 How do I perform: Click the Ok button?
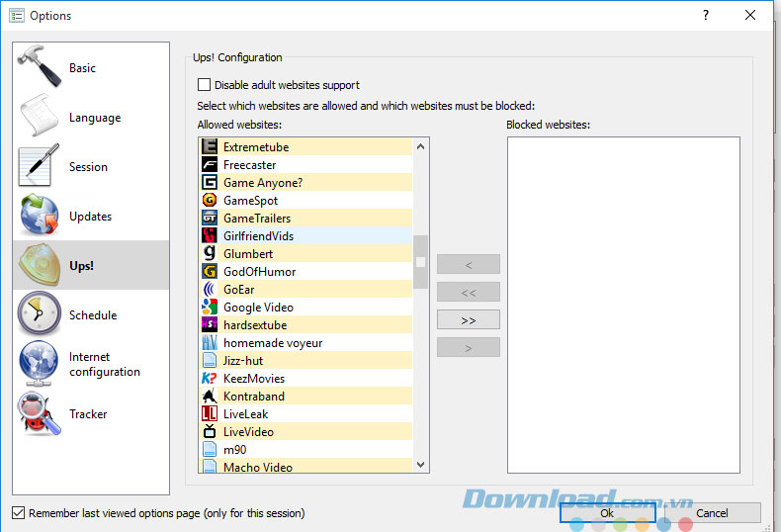pos(606,513)
